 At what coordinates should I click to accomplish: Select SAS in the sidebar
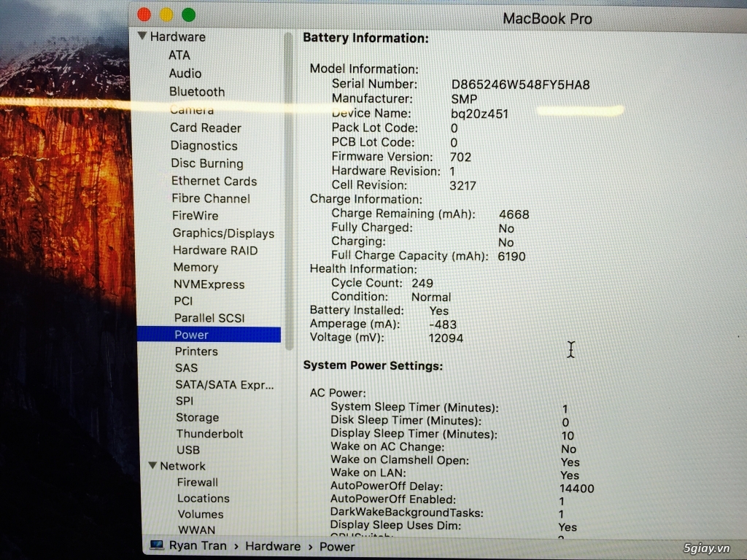pyautogui.click(x=186, y=367)
